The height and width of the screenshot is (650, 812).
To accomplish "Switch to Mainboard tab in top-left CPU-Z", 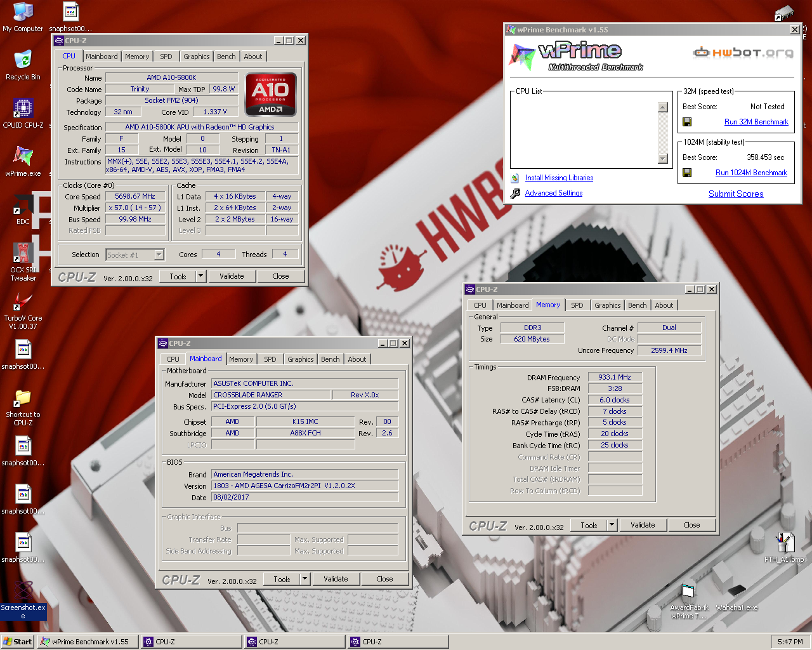I will 101,56.
